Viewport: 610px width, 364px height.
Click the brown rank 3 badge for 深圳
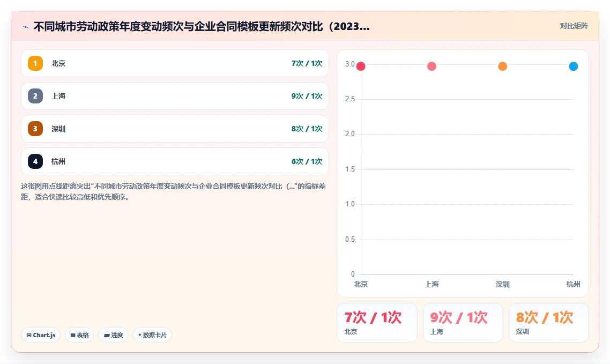coord(35,129)
